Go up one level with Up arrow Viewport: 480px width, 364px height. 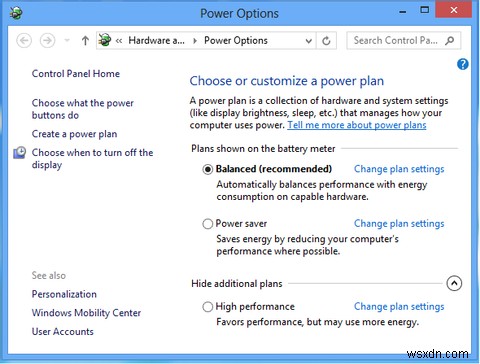pyautogui.click(x=85, y=41)
